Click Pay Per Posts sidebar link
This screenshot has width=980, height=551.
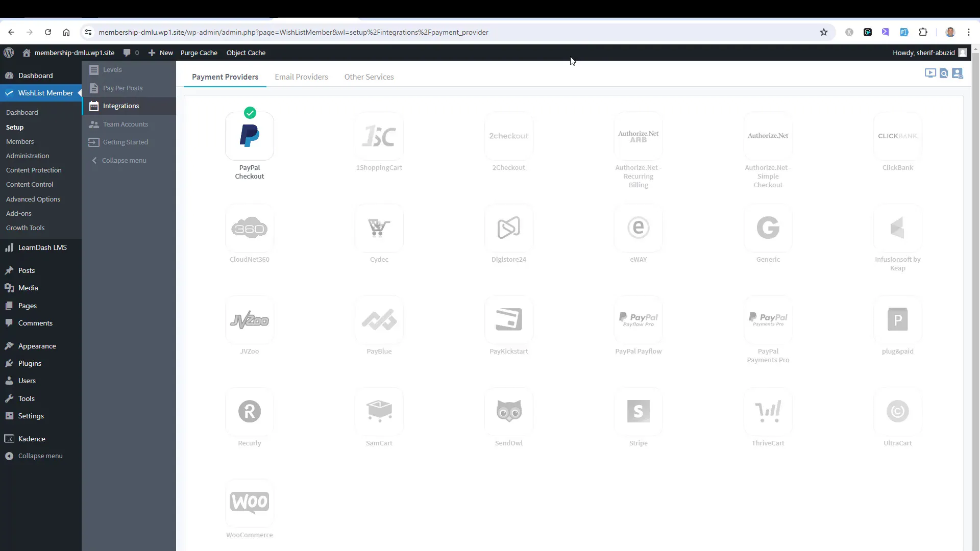click(122, 88)
